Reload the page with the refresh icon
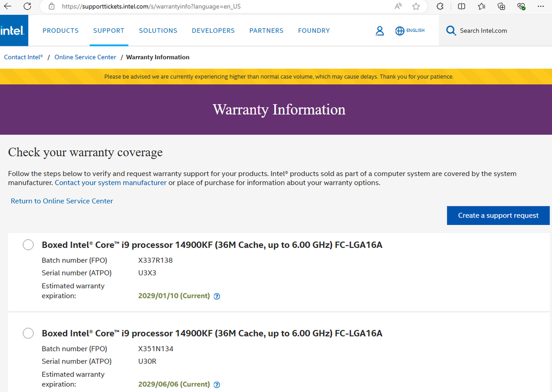 [27, 6]
